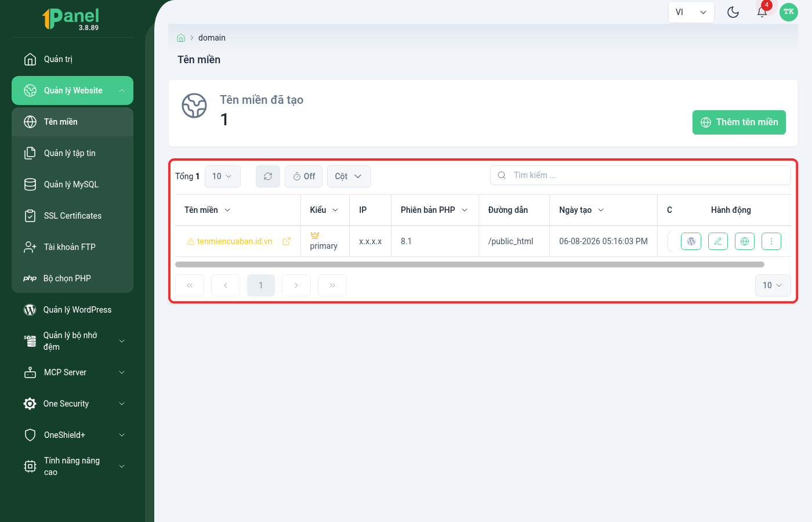Collapse Quản lý Website sidebar section
The width and height of the screenshot is (812, 522).
[72, 90]
